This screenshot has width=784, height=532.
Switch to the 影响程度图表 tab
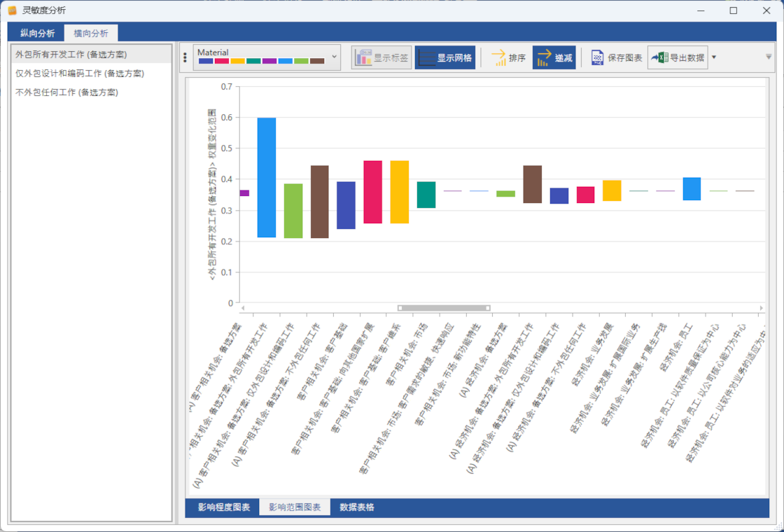223,507
